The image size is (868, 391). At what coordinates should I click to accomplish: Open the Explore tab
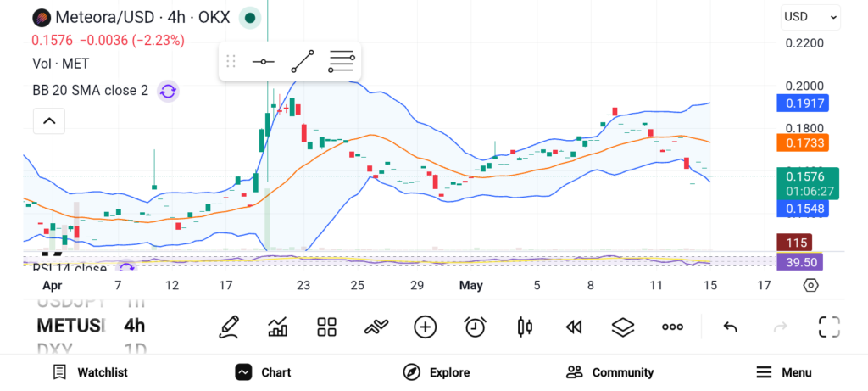tap(437, 372)
